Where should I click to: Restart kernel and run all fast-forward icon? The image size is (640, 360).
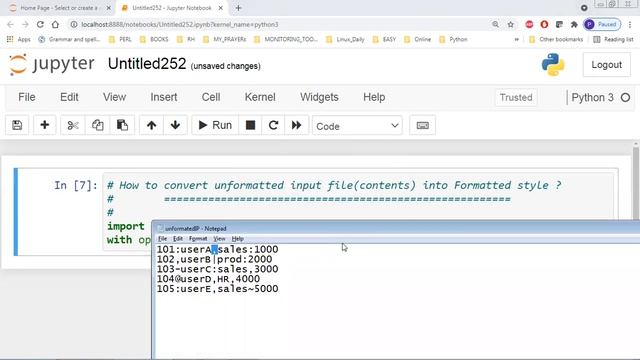[x=296, y=125]
